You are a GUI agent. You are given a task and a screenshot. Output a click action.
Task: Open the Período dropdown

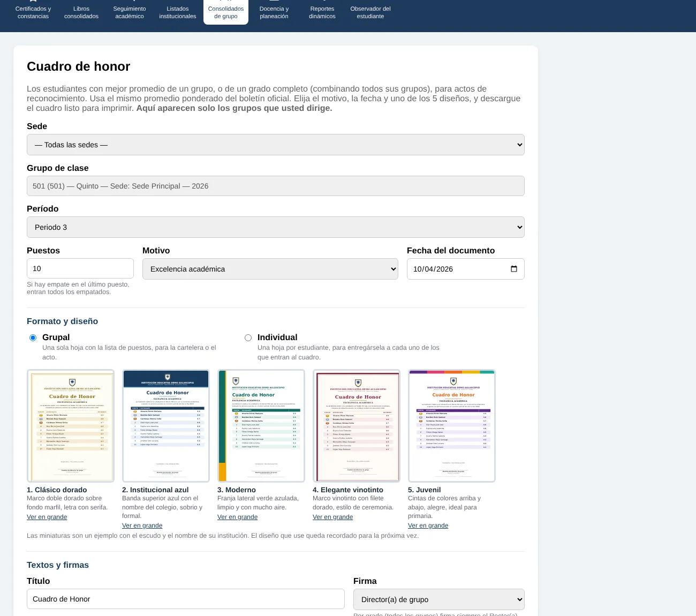point(276,227)
